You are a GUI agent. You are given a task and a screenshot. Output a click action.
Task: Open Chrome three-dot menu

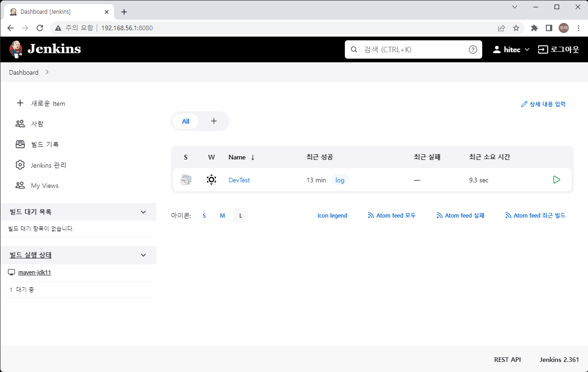coord(578,28)
